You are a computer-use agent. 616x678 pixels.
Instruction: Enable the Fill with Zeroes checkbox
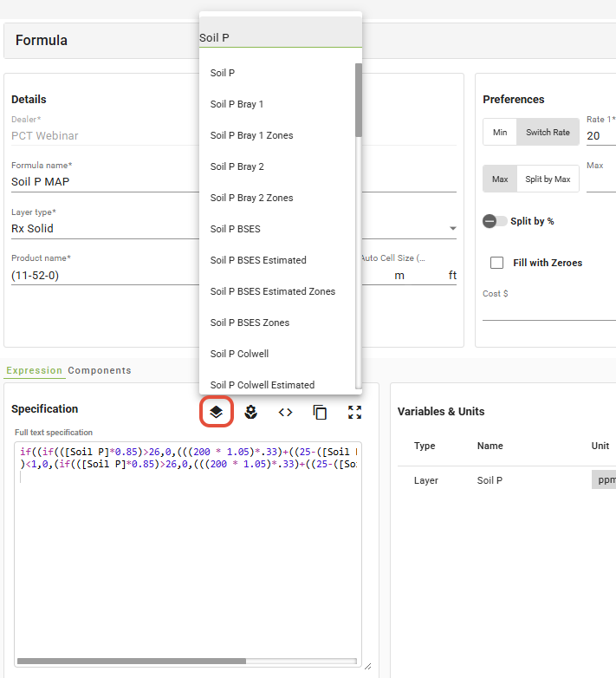[497, 263]
